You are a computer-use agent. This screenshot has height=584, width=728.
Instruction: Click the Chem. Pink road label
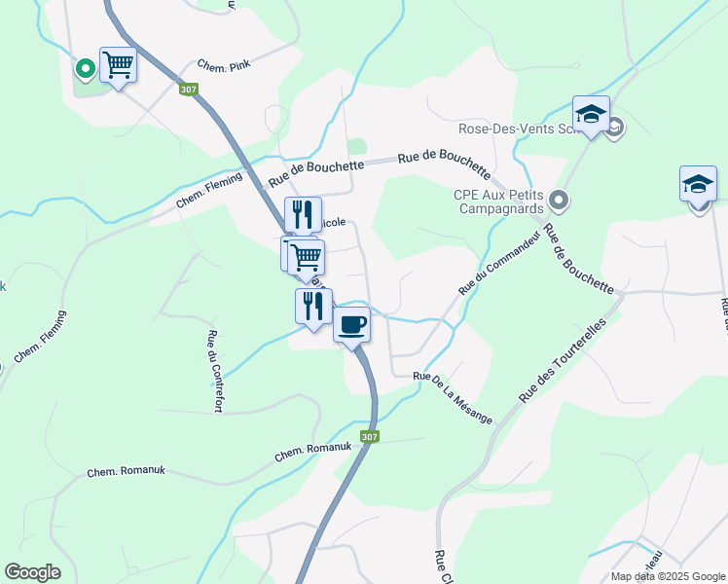224,65
